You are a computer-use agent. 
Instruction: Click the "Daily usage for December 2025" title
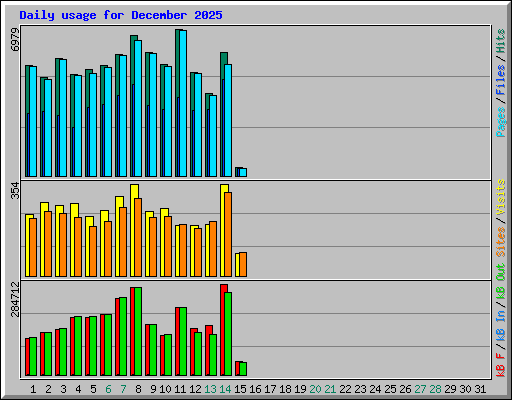coord(121,15)
